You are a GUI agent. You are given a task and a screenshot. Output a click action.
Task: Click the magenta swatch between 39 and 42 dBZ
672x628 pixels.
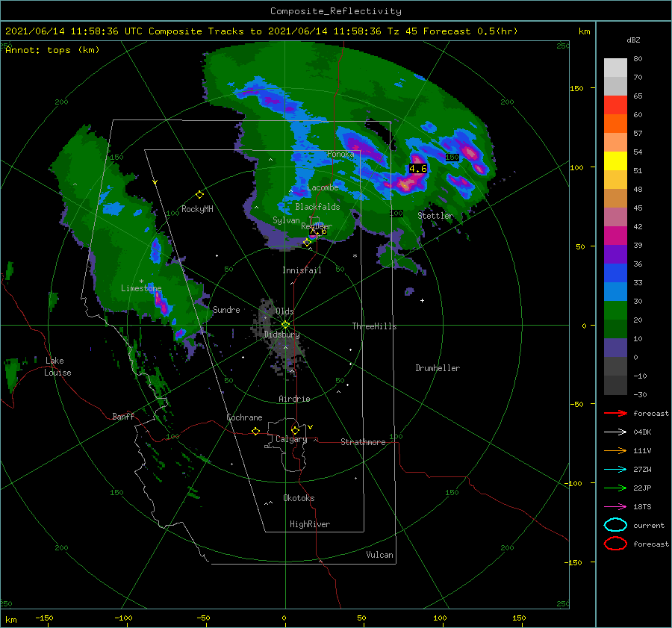[x=615, y=236]
